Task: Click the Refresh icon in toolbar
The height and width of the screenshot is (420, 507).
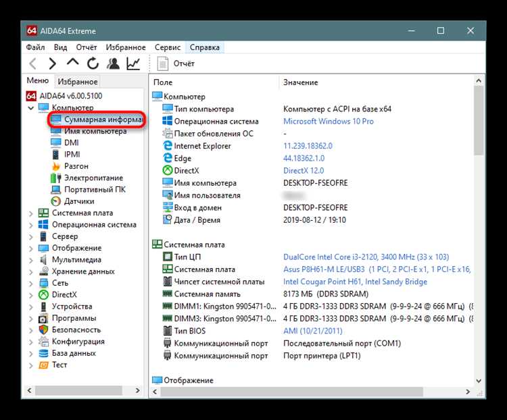Action: pos(93,64)
